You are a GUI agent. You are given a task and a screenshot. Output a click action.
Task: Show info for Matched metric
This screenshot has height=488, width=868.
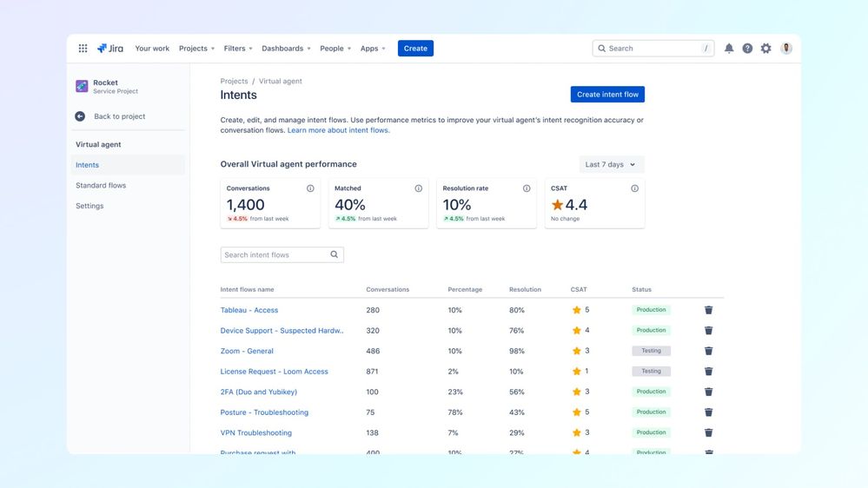(419, 188)
